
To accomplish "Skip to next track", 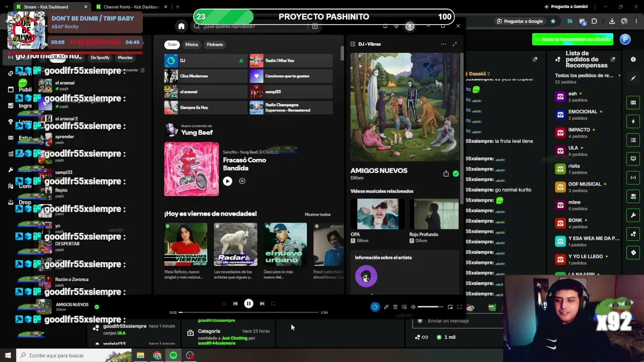I will tap(262, 304).
